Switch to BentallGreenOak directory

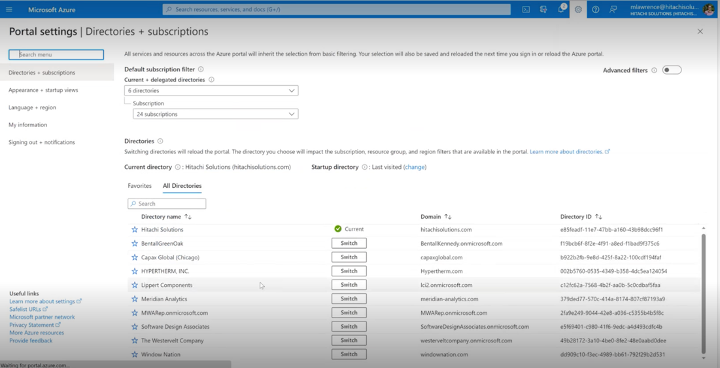click(x=349, y=243)
